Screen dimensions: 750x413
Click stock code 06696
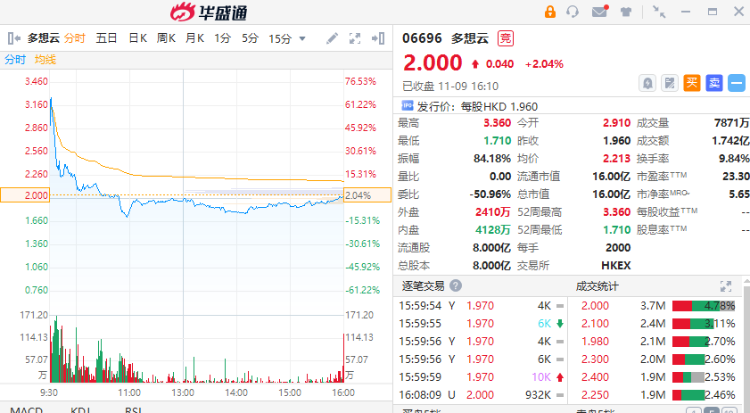click(422, 38)
